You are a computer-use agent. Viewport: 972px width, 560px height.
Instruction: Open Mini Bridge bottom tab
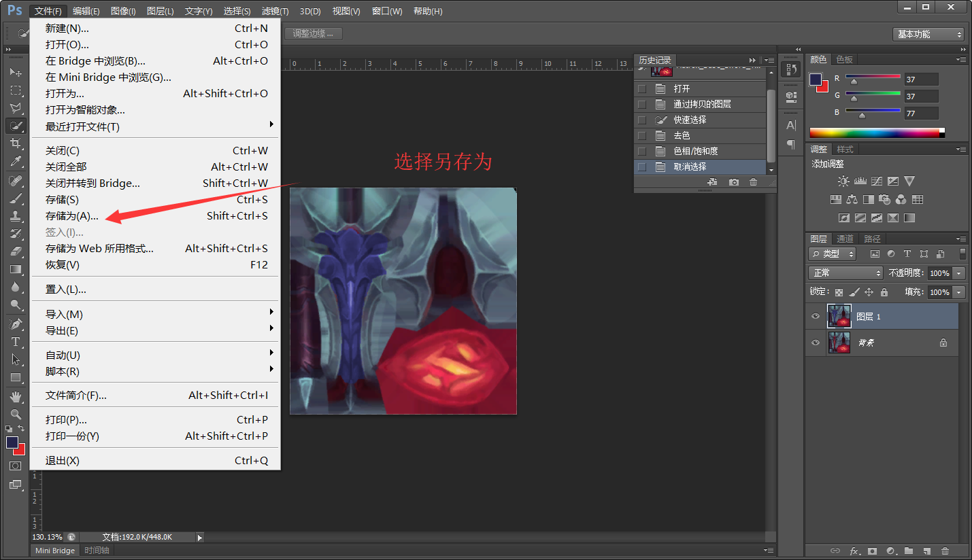[x=55, y=550]
